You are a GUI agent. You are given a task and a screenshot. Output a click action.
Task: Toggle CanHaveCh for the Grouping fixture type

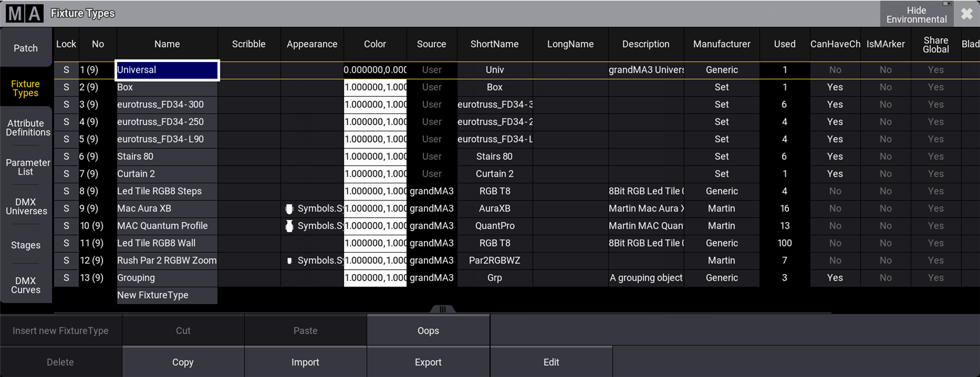(835, 278)
